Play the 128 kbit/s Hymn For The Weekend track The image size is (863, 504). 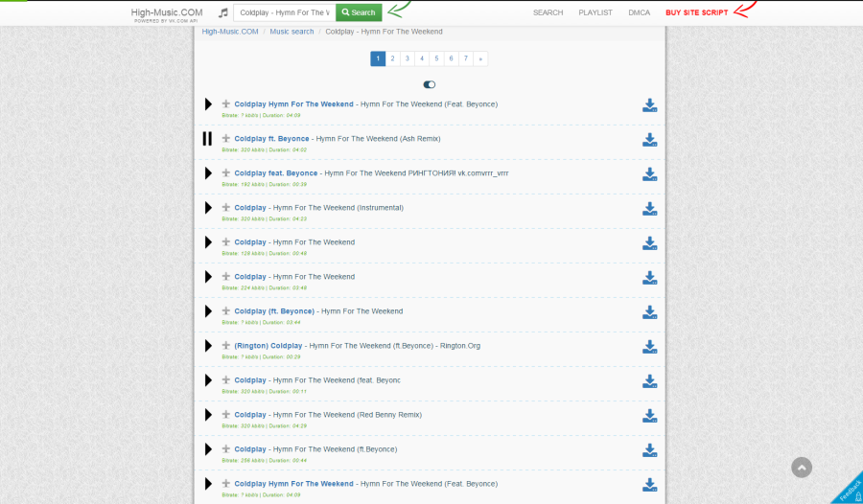208,242
